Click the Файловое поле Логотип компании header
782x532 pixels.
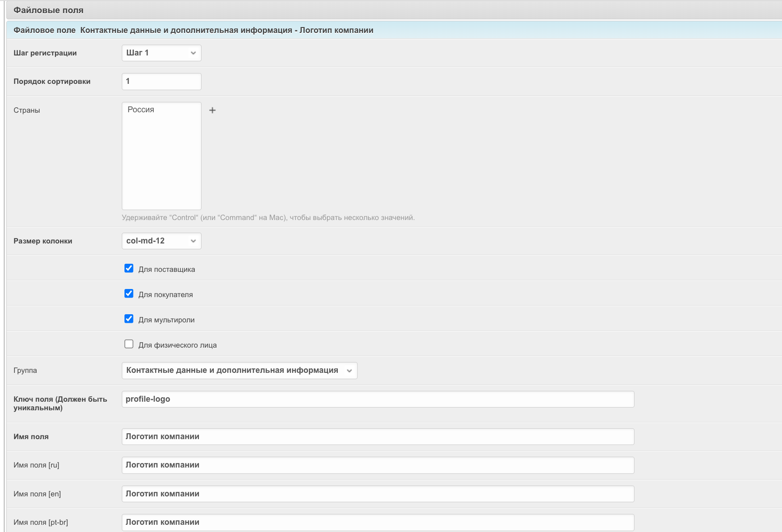[193, 30]
